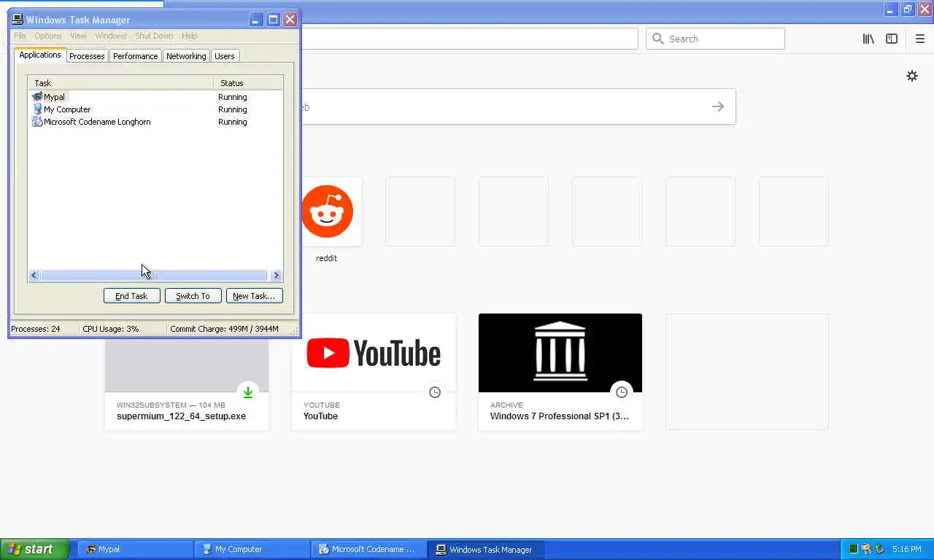Image resolution: width=934 pixels, height=560 pixels.
Task: Restore down the browser window
Action: click(908, 9)
